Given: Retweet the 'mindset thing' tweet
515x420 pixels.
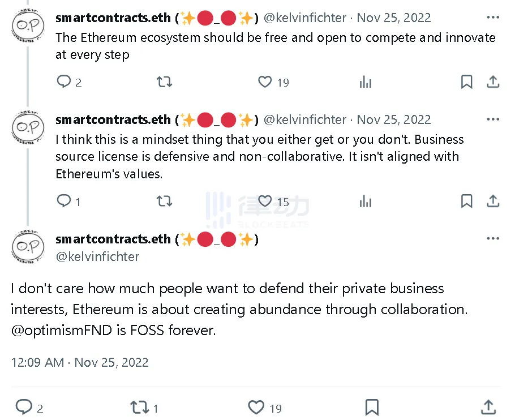Looking at the screenshot, I should tap(164, 201).
